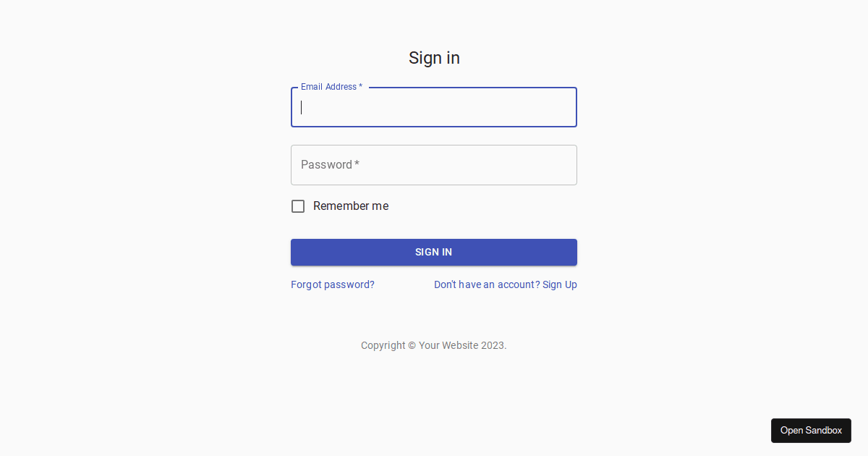Screen dimensions: 868x456
Task: Select the 'Sign in' page heading
Action: pyautogui.click(x=434, y=58)
